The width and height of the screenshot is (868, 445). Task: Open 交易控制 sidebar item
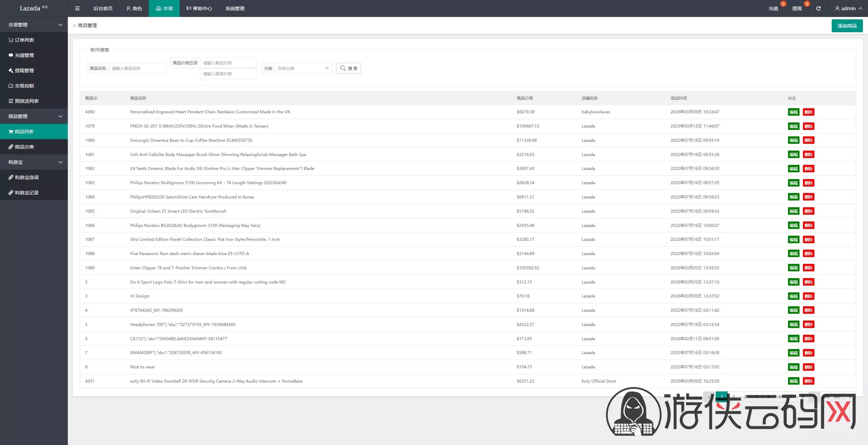pos(34,86)
